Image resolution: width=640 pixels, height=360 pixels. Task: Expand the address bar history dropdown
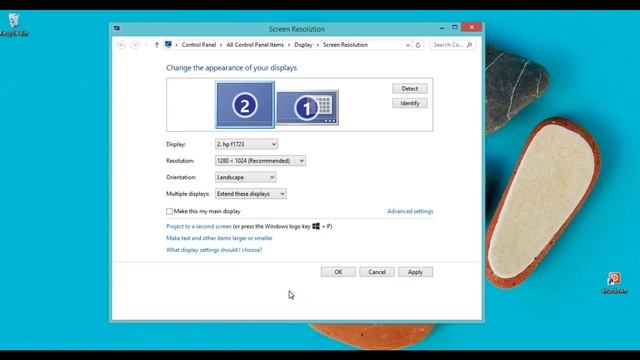[x=407, y=45]
